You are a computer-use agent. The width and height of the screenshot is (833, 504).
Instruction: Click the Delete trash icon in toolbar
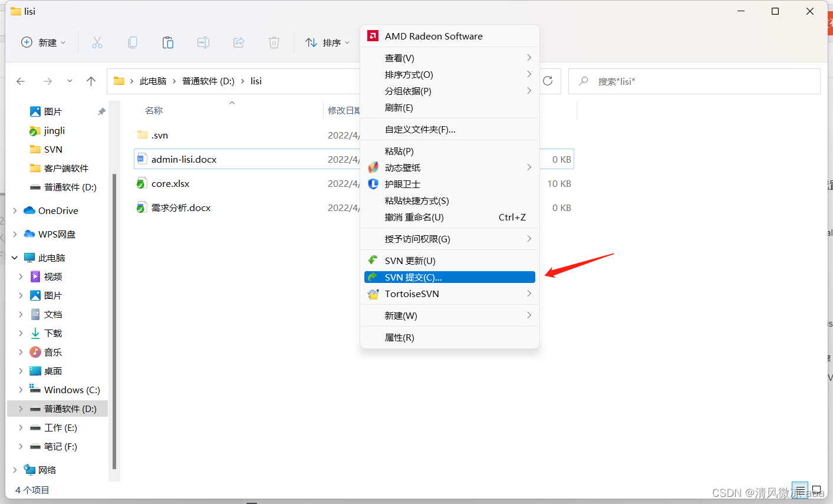(274, 42)
